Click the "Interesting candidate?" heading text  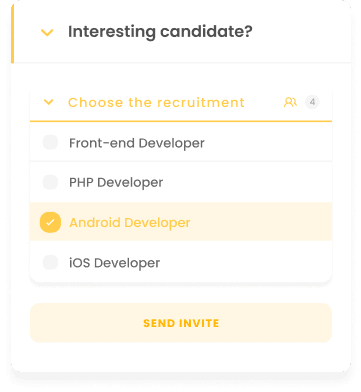click(160, 32)
